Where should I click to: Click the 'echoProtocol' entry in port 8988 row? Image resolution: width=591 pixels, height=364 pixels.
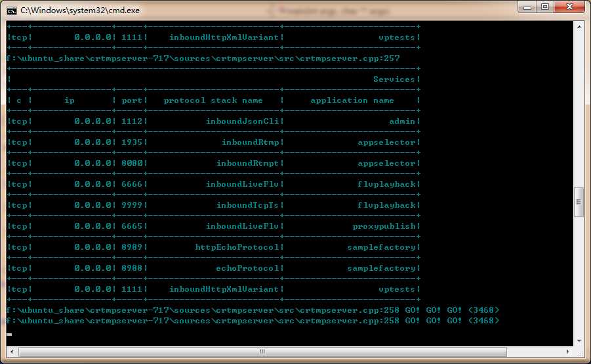coord(247,268)
